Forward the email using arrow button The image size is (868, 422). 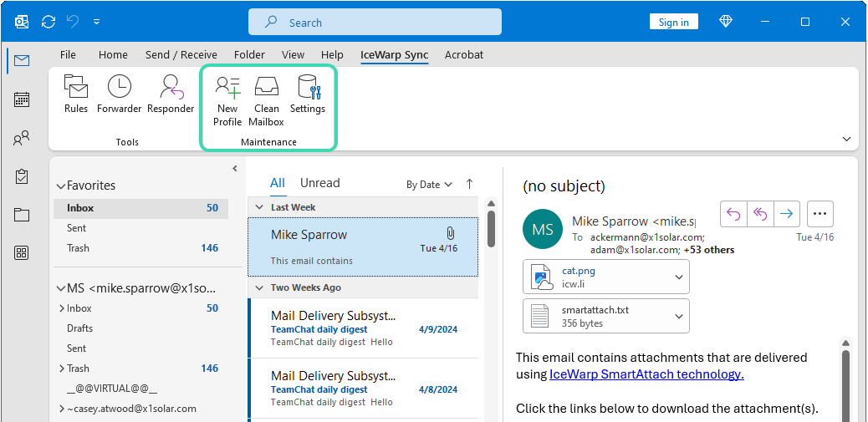pos(786,214)
